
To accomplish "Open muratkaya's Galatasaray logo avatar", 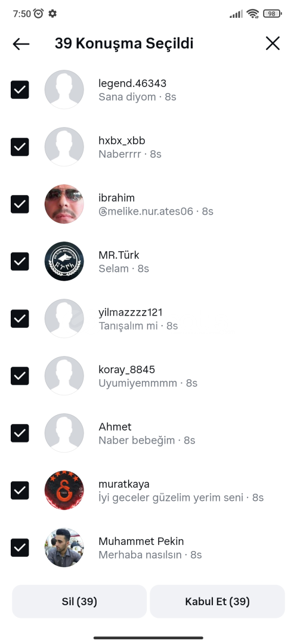I will [64, 490].
